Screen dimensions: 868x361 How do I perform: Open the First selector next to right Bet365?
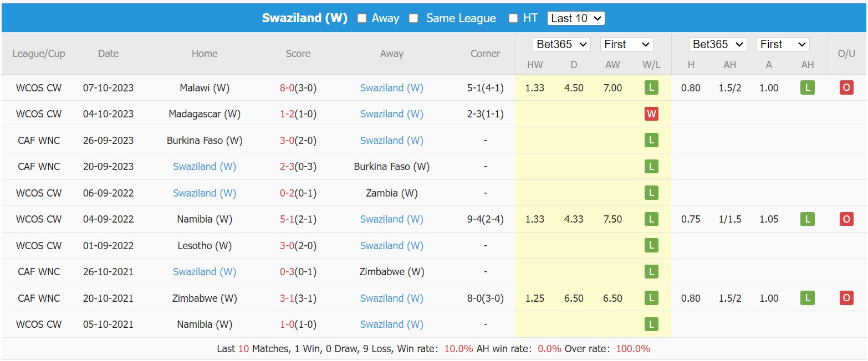pyautogui.click(x=783, y=44)
